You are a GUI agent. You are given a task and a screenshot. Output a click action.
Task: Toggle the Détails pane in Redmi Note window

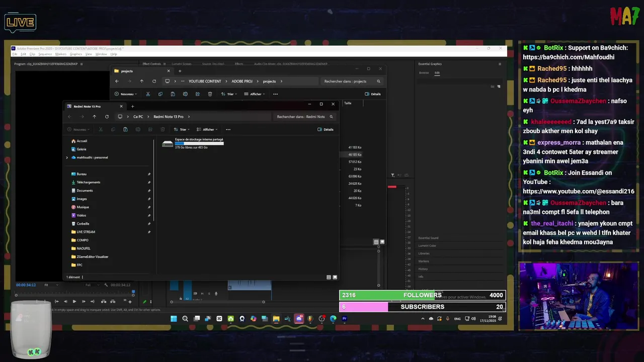click(326, 130)
